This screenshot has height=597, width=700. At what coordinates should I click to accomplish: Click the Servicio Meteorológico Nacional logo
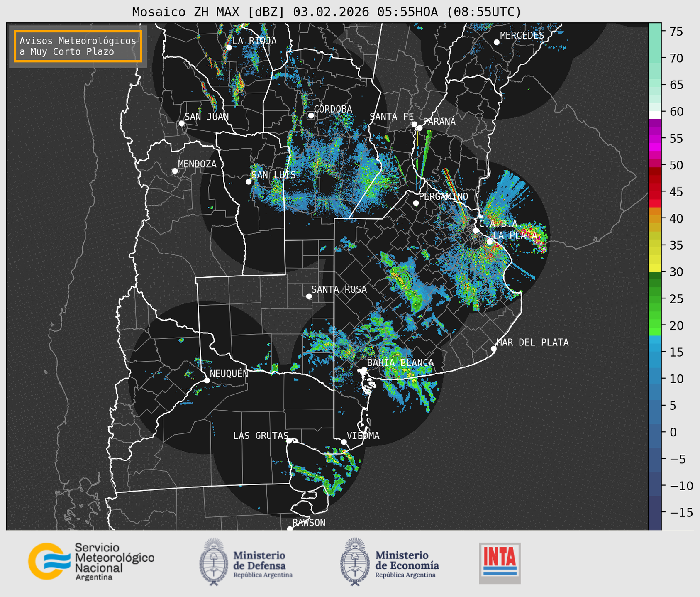91,561
